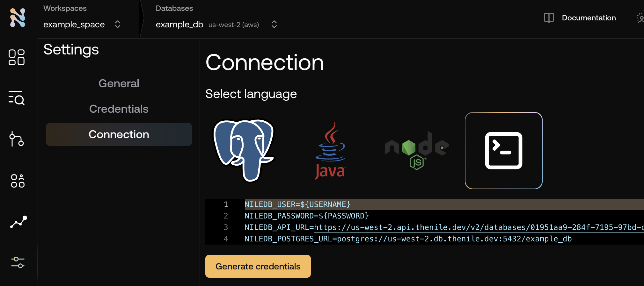Viewport: 644px width, 286px height.
Task: Open the Credentials settings tab
Action: (119, 109)
